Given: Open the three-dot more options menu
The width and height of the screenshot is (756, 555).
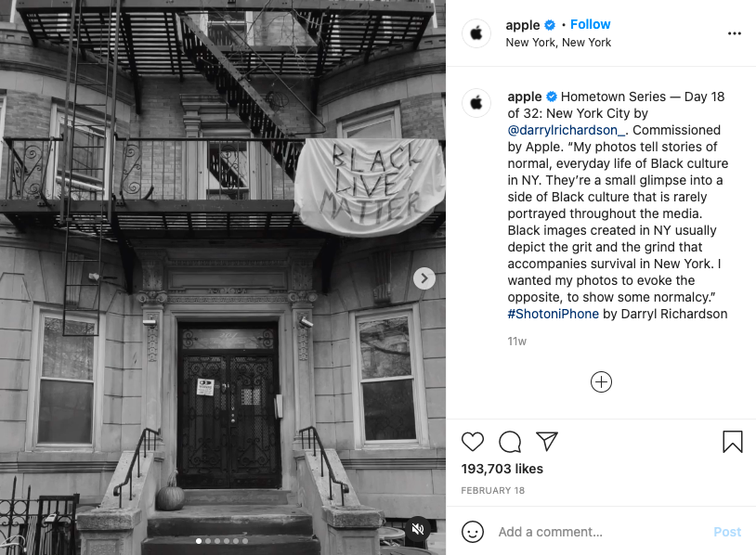Looking at the screenshot, I should click(735, 33).
